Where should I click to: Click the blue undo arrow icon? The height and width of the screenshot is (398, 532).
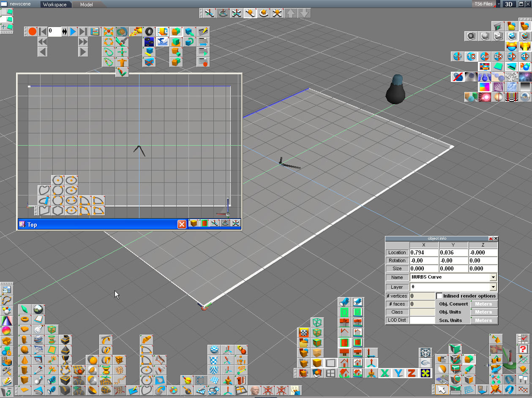(509, 390)
